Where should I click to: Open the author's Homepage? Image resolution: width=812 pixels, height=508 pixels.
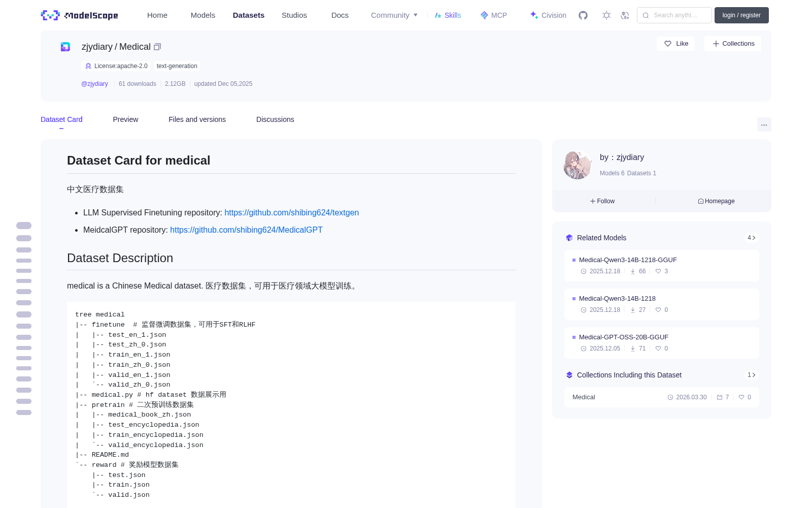(716, 201)
